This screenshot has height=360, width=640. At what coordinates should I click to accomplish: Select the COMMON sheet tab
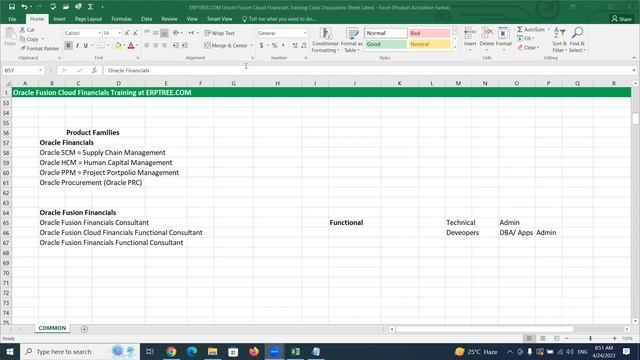(52, 328)
